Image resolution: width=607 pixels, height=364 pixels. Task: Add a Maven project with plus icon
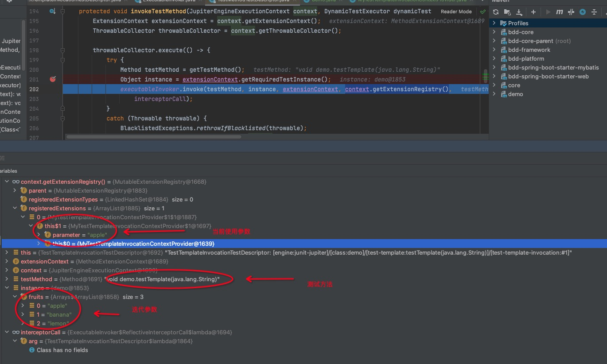click(533, 12)
